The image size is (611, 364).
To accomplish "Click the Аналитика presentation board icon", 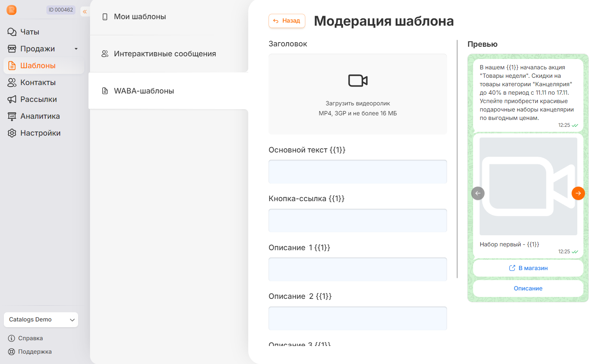I will click(12, 116).
